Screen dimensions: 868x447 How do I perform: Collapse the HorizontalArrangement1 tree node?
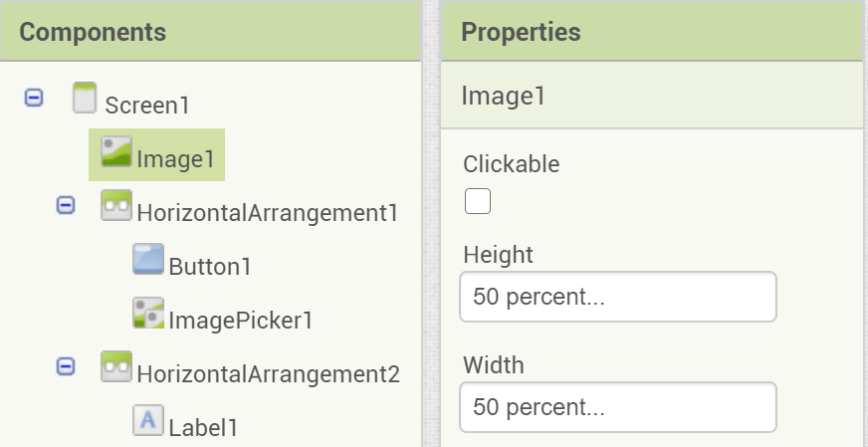coord(66,206)
